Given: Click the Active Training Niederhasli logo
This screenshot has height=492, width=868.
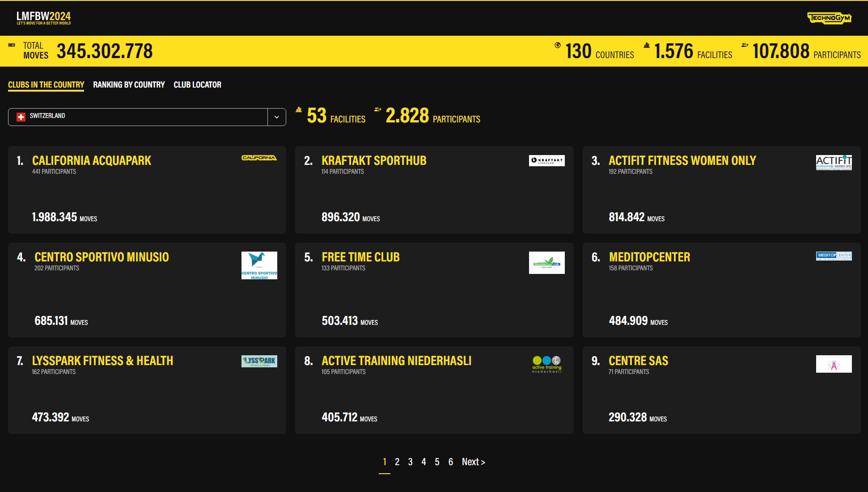Looking at the screenshot, I should tap(546, 364).
